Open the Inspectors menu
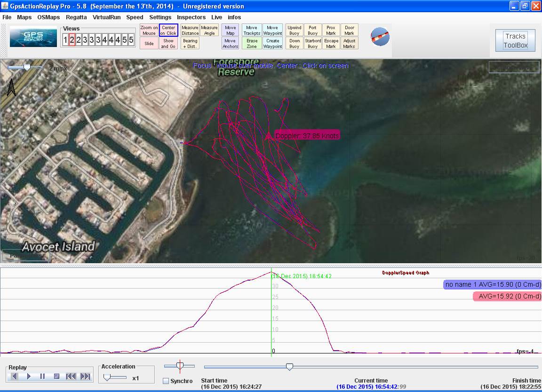The image size is (542, 392). click(x=191, y=17)
